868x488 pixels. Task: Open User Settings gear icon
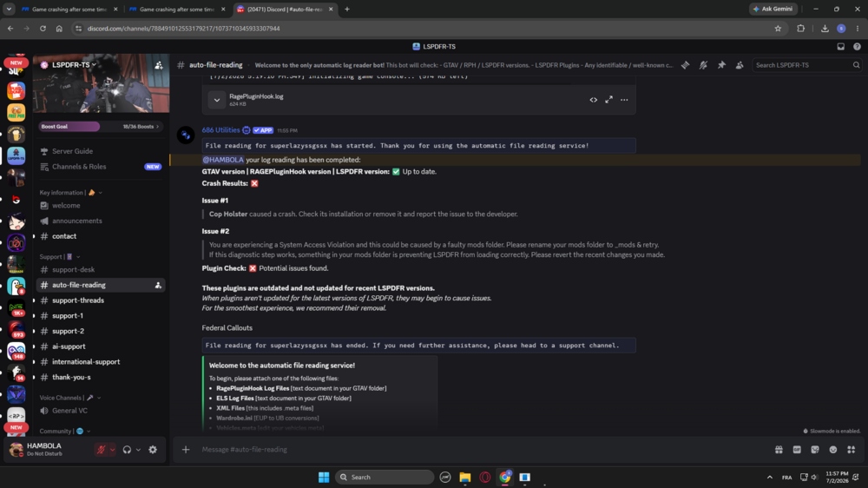click(153, 450)
